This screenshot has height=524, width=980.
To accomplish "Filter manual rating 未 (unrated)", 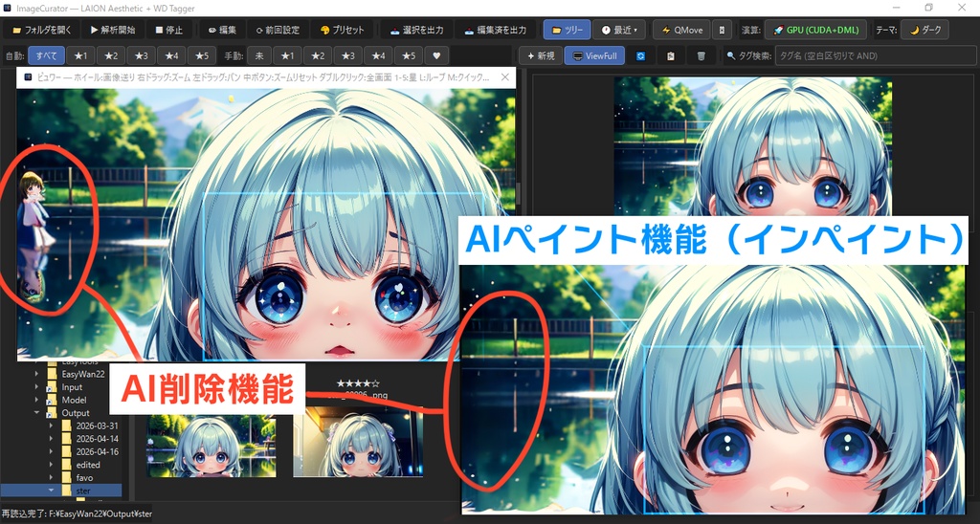I will [x=259, y=55].
